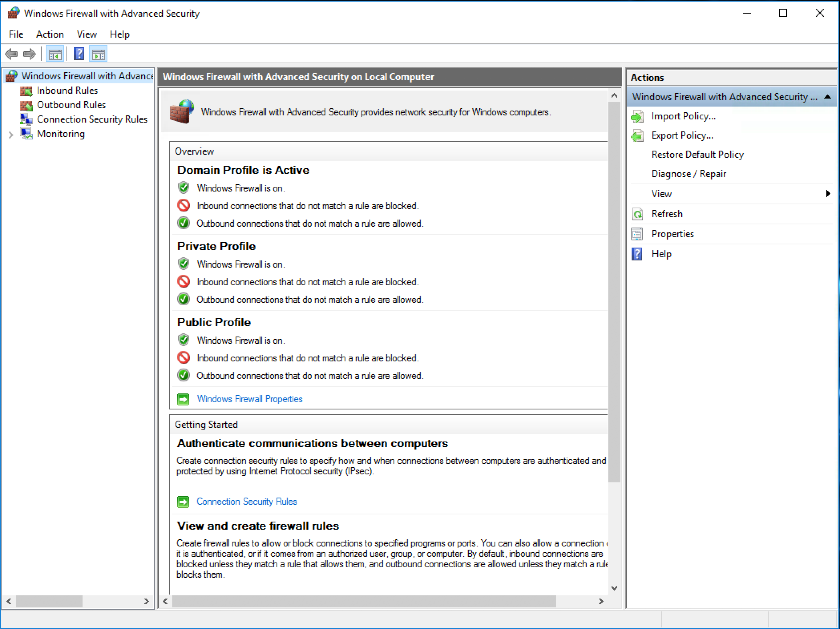
Task: Click the title bar app icon
Action: pos(14,13)
